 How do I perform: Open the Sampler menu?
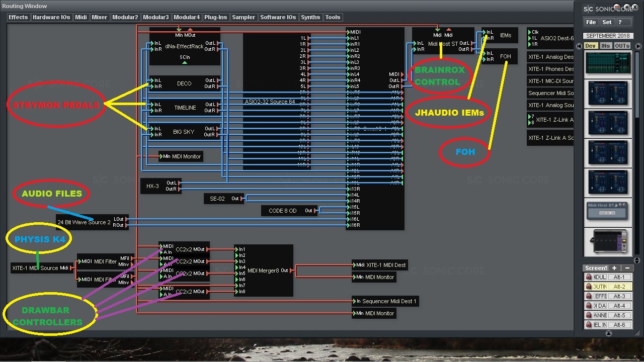244,17
